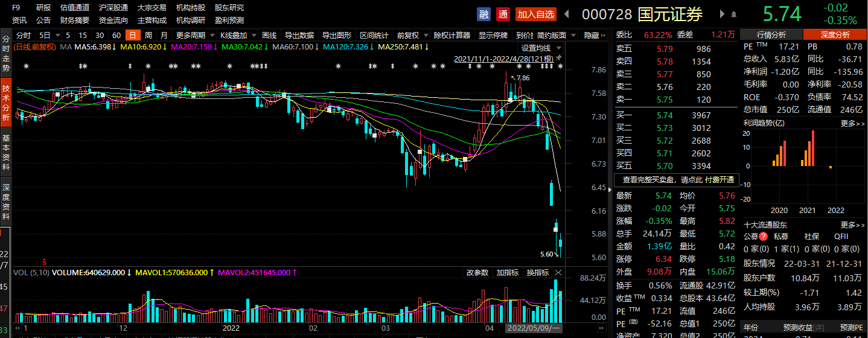Switch to the 行情分析 tab
This screenshot has height=338, width=868.
point(771,34)
